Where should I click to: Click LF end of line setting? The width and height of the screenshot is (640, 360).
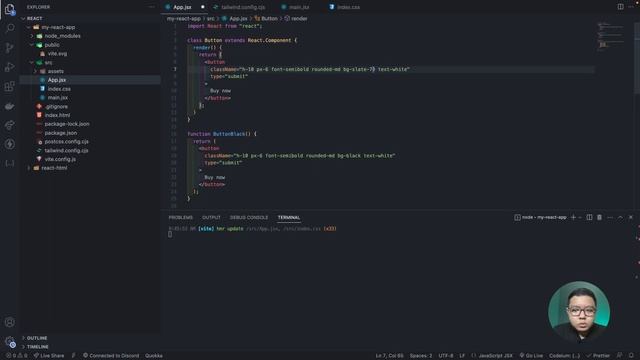[462, 356]
